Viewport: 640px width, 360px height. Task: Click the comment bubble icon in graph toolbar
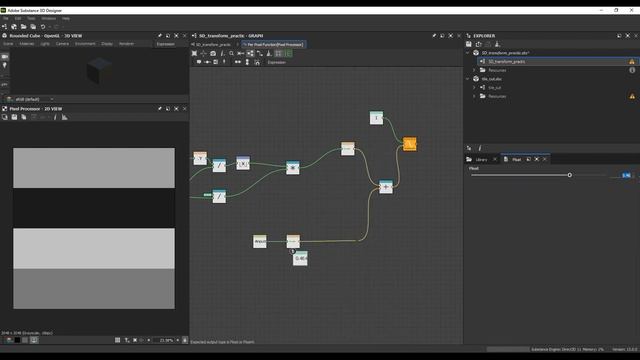pos(199,62)
